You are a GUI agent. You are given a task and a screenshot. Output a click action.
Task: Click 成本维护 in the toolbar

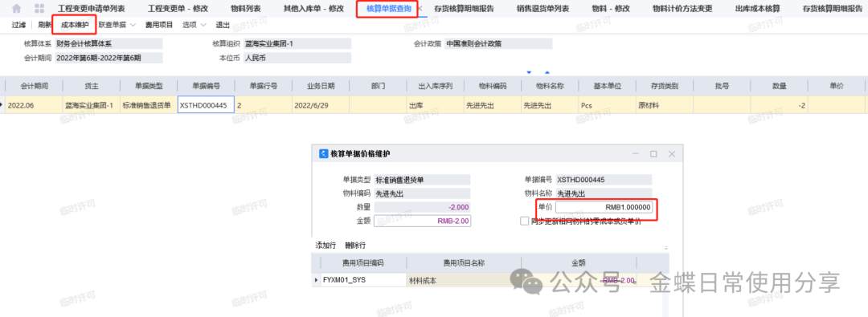pyautogui.click(x=74, y=25)
